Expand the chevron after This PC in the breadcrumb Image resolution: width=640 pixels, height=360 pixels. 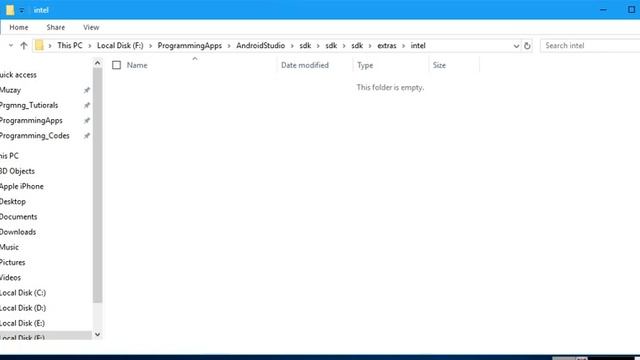pos(90,46)
